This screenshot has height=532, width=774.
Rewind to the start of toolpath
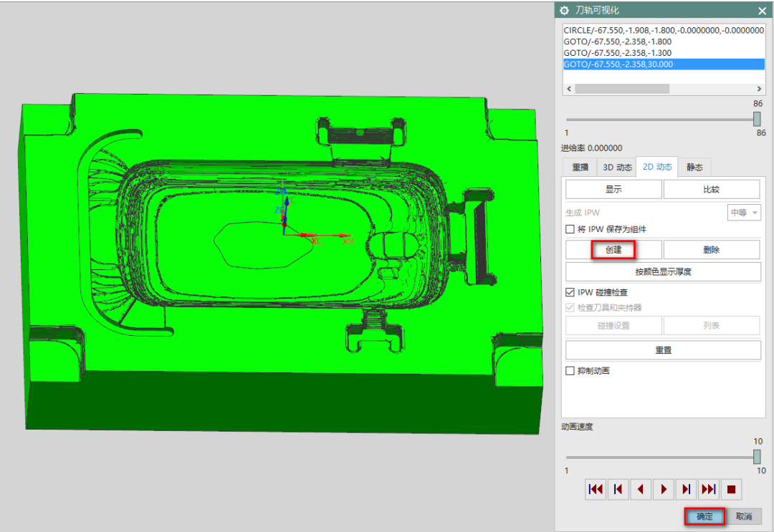pos(595,490)
